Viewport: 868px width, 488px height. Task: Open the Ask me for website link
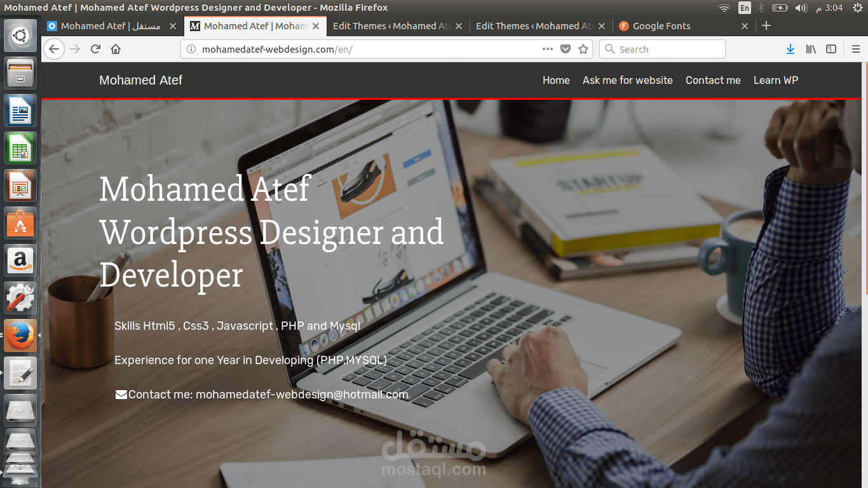(x=628, y=80)
